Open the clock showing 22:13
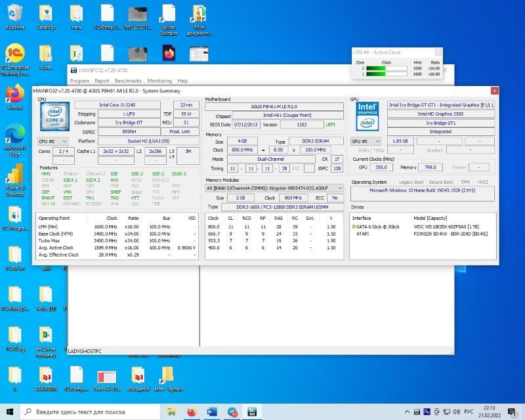Image resolution: width=525 pixels, height=420 pixels. pos(489,411)
